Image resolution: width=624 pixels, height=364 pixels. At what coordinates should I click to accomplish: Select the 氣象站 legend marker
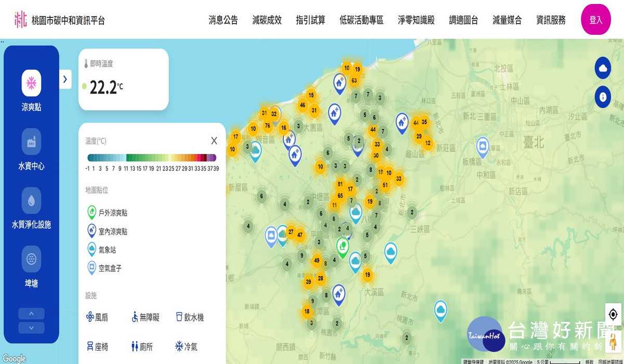(x=92, y=250)
